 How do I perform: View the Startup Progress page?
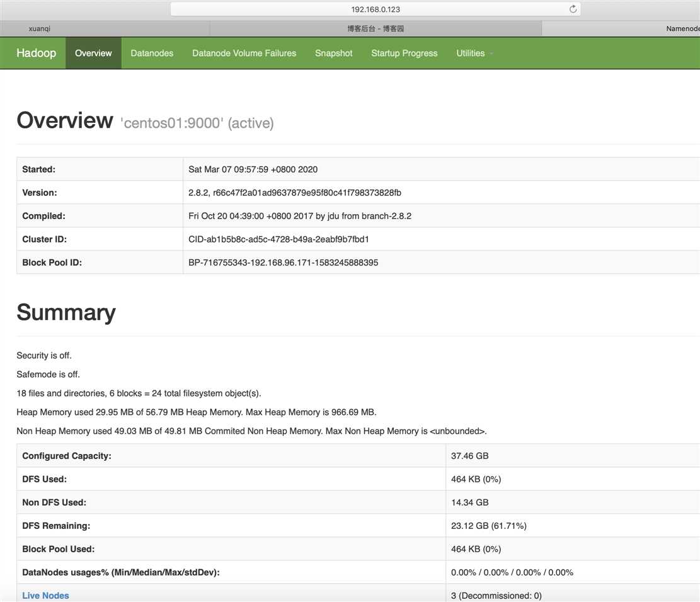coord(405,53)
